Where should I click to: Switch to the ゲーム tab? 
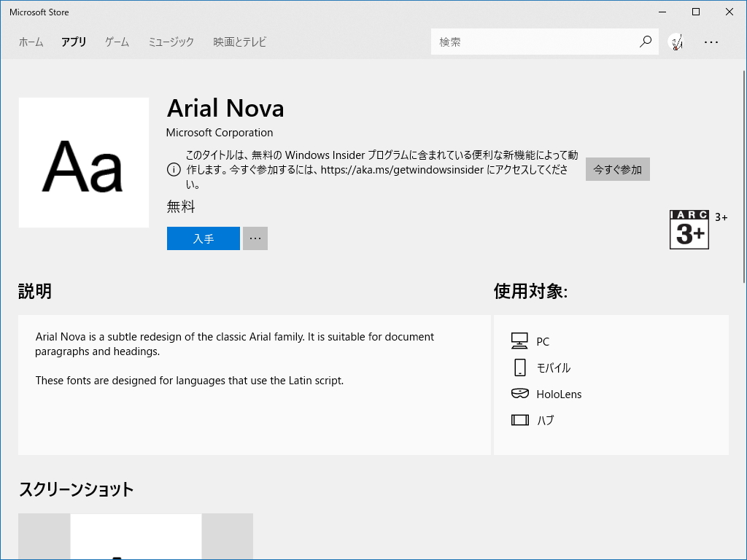(116, 42)
